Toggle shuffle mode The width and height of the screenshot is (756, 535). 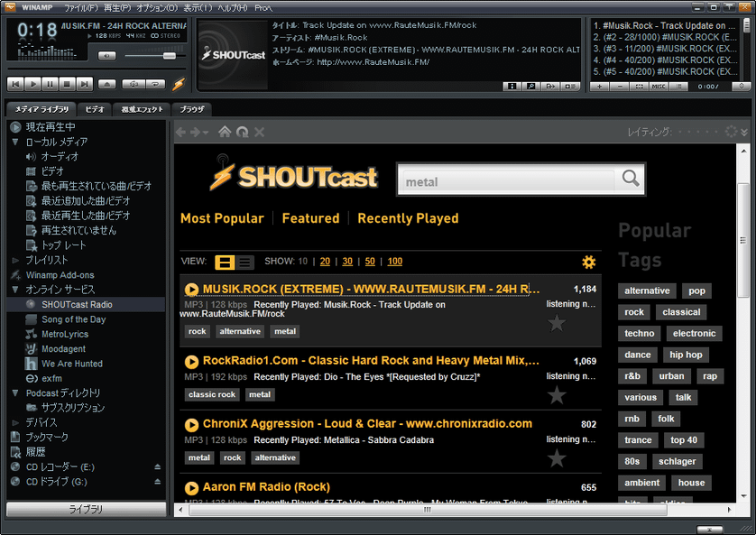tap(134, 84)
